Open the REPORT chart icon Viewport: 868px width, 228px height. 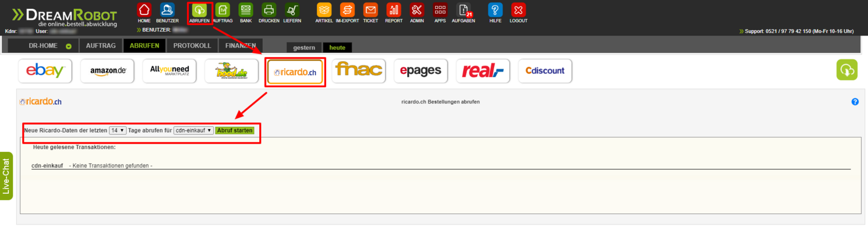pos(394,10)
